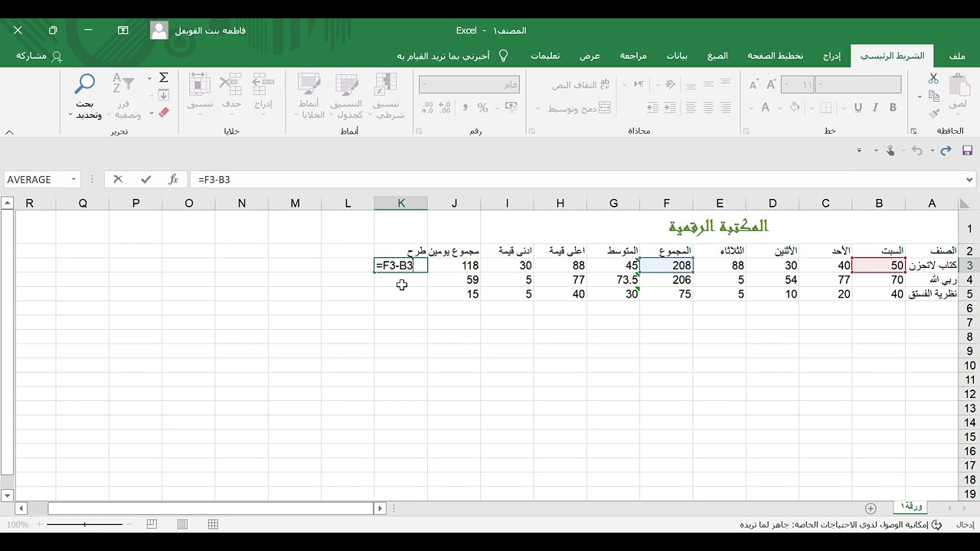The width and height of the screenshot is (980, 551).
Task: Switch to the Data (بيانات) tab
Action: click(x=677, y=56)
